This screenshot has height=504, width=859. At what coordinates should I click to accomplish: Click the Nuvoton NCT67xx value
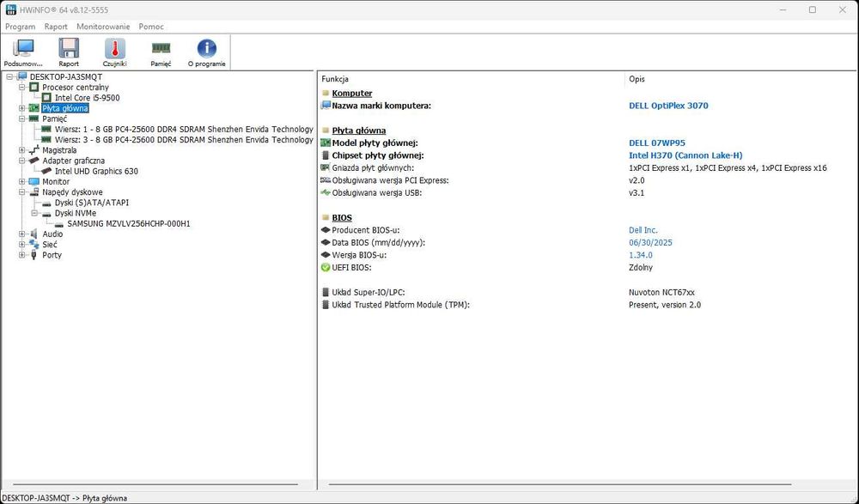coord(661,293)
